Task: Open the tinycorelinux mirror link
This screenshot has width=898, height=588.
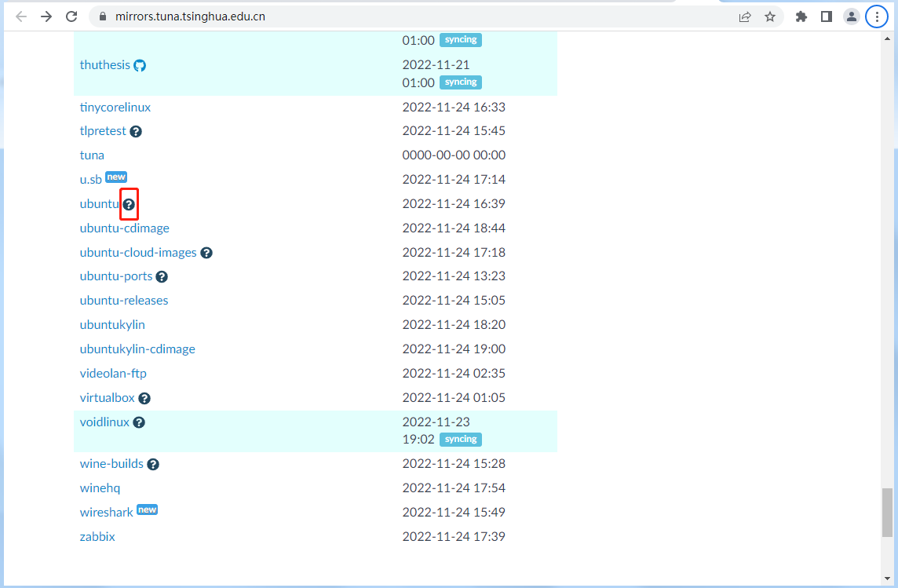Action: (115, 107)
